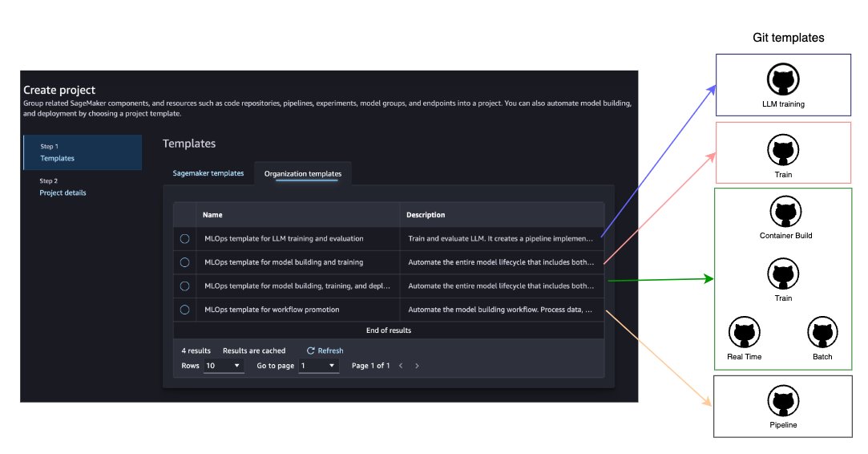Screen dimensions: 868x454
Task: Click the GitHub icon above Pipeline
Action: click(x=783, y=401)
